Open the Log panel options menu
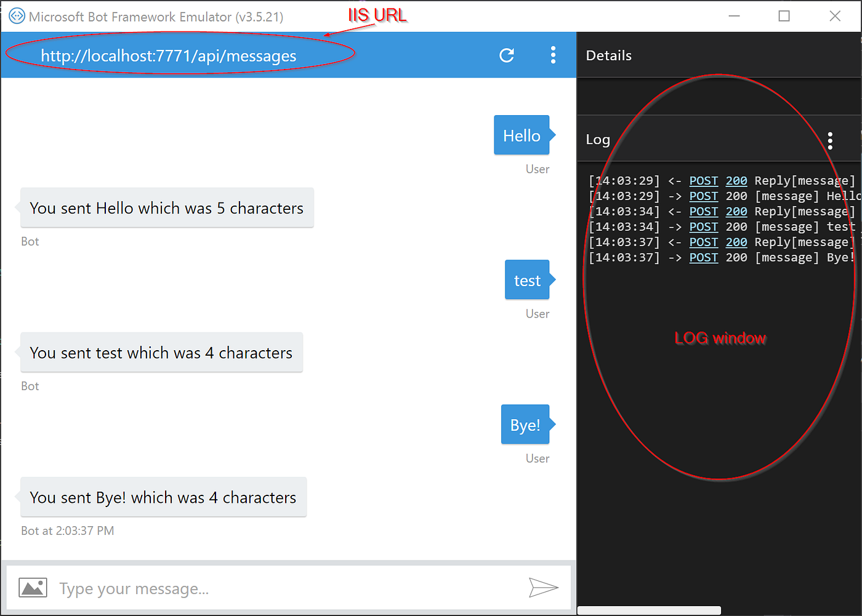Image resolution: width=862 pixels, height=616 pixels. (830, 140)
